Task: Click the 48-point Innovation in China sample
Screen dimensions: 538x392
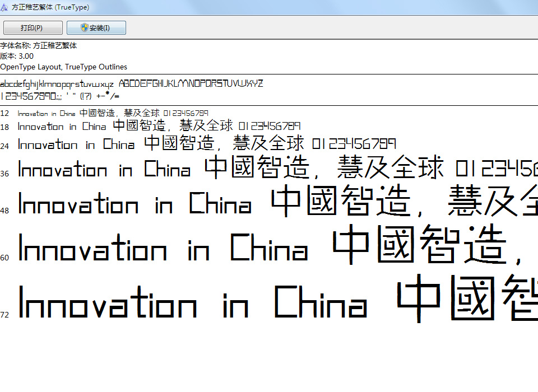Action: click(135, 203)
